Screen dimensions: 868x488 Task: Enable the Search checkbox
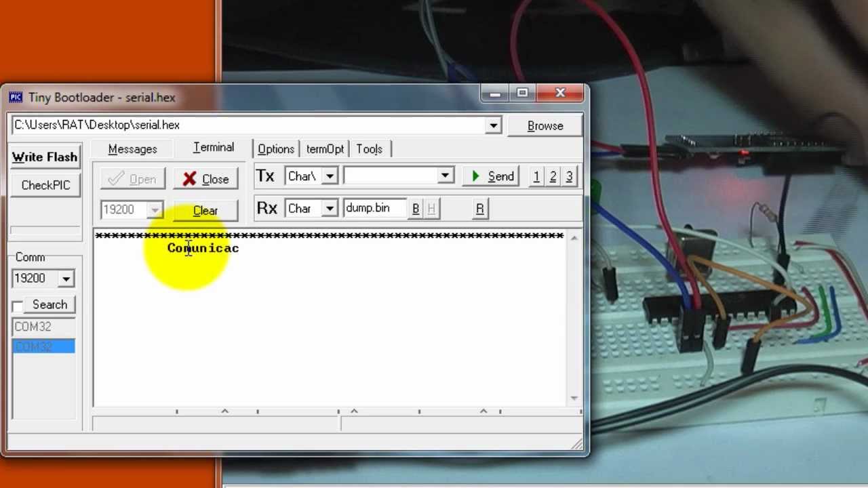tap(18, 306)
